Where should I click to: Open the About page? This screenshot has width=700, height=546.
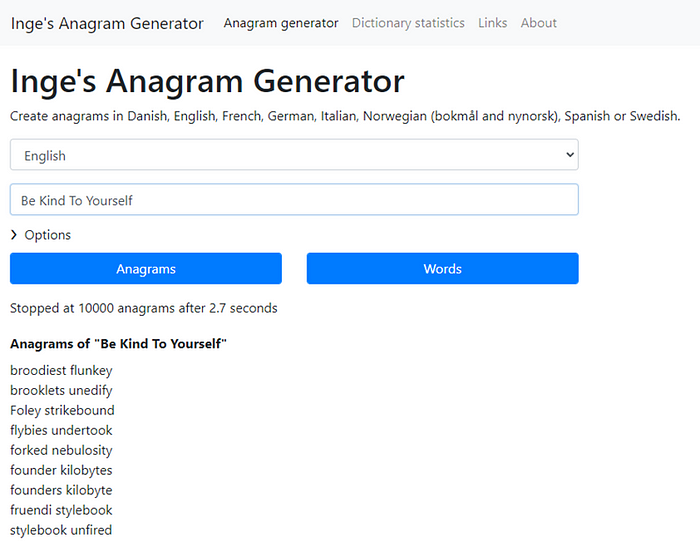[x=539, y=23]
